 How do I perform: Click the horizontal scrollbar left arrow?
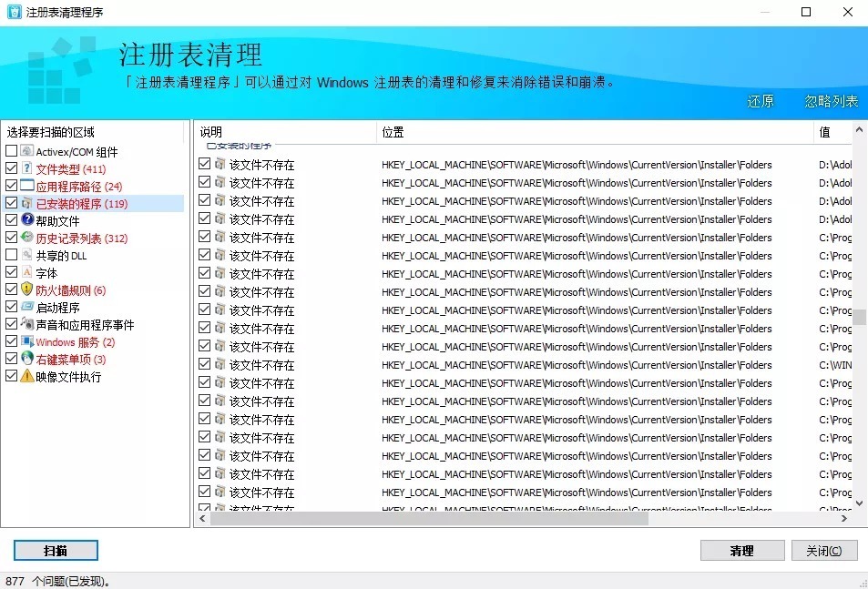[x=202, y=518]
